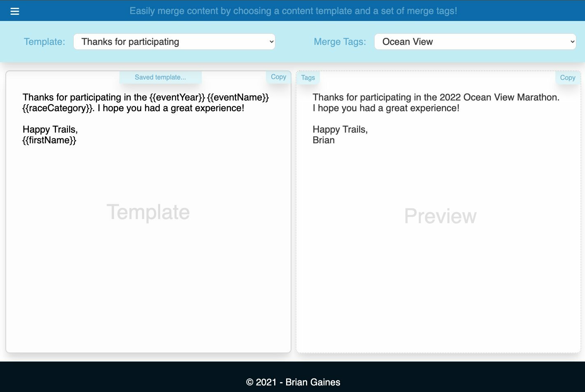Click the {{eventYear}} tag in template
This screenshot has width=585, height=392.
(177, 97)
